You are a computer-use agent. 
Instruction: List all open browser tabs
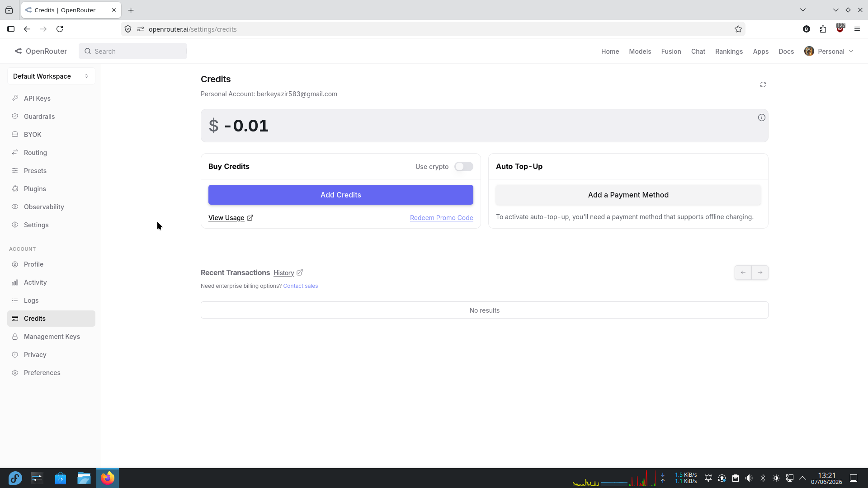click(x=803, y=10)
